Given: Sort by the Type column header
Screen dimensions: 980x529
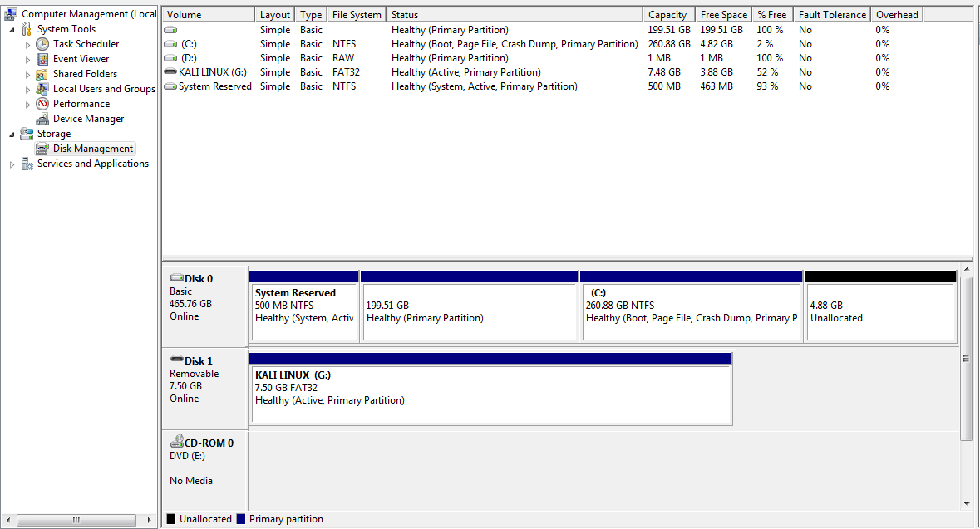Looking at the screenshot, I should (x=311, y=14).
